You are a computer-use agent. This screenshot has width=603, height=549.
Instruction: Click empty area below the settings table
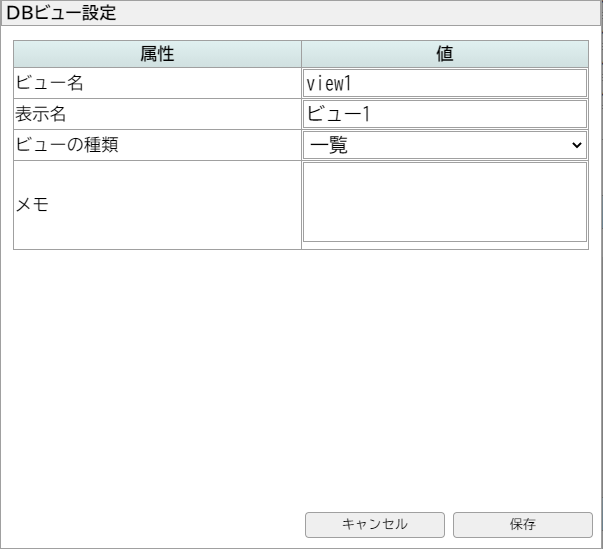[x=300, y=370]
